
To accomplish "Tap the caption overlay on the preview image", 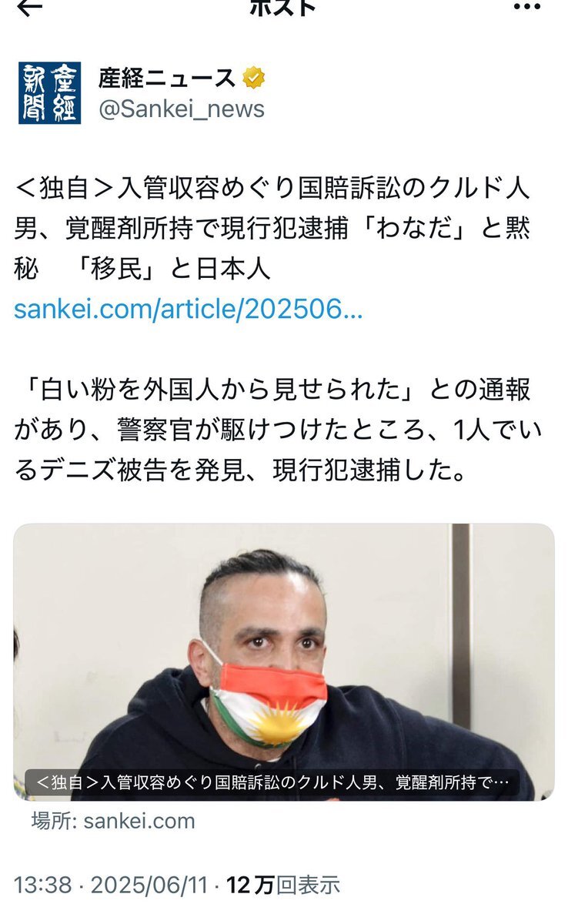I will pyautogui.click(x=272, y=783).
